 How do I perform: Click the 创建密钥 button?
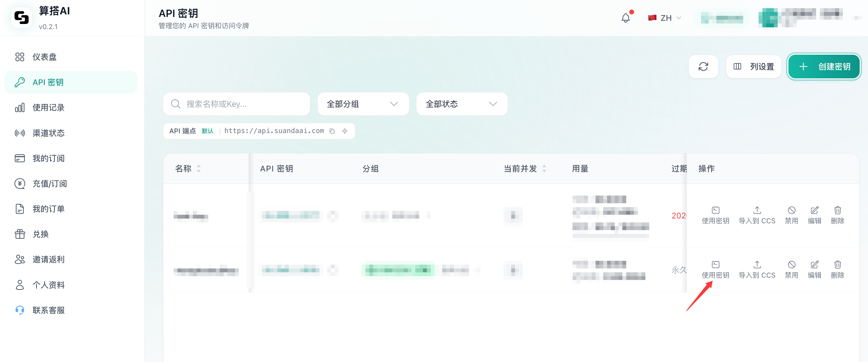tap(824, 67)
